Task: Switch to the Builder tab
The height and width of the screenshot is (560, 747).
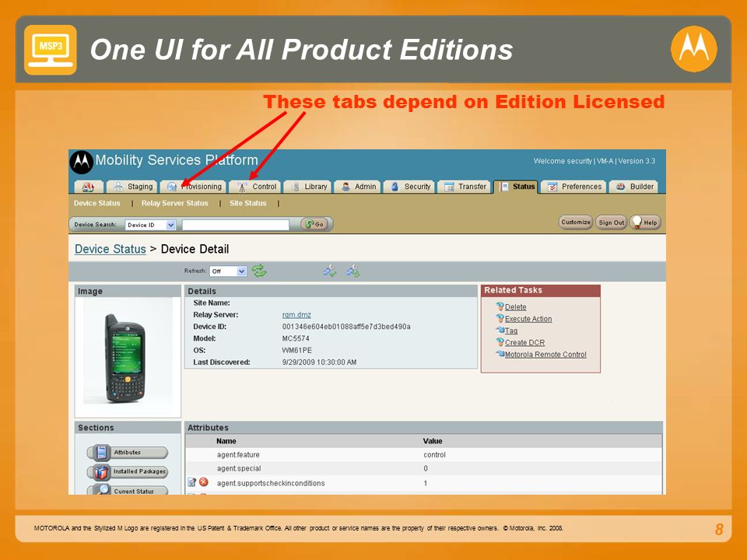Action: click(x=634, y=187)
